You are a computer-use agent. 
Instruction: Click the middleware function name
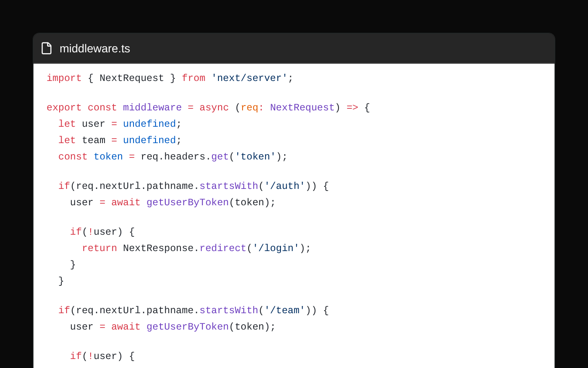[x=152, y=108]
